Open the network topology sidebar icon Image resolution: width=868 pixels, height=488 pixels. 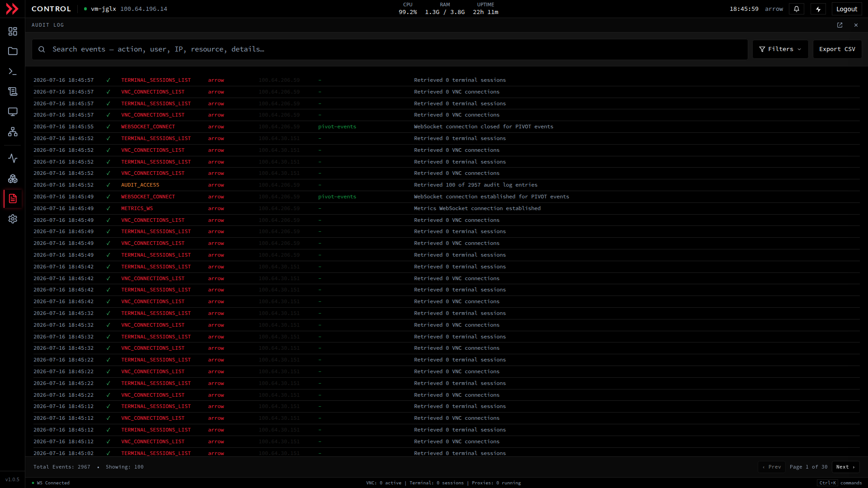pos(13,132)
